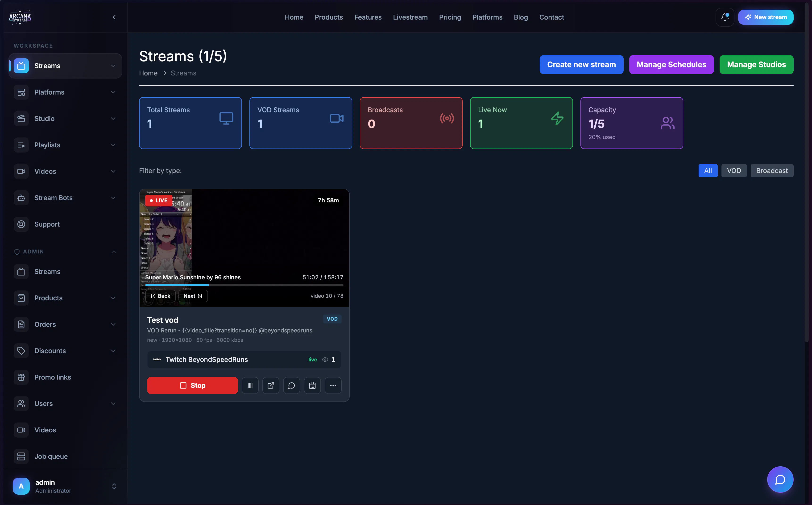This screenshot has height=505, width=812.
Task: Click the Orders document icon
Action: 21,324
